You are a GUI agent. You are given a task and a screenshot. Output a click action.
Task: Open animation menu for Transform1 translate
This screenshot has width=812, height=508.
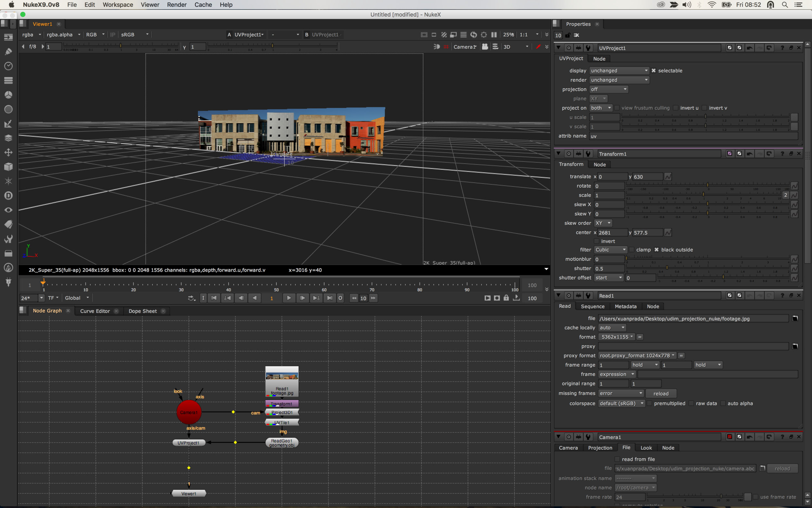click(x=668, y=177)
